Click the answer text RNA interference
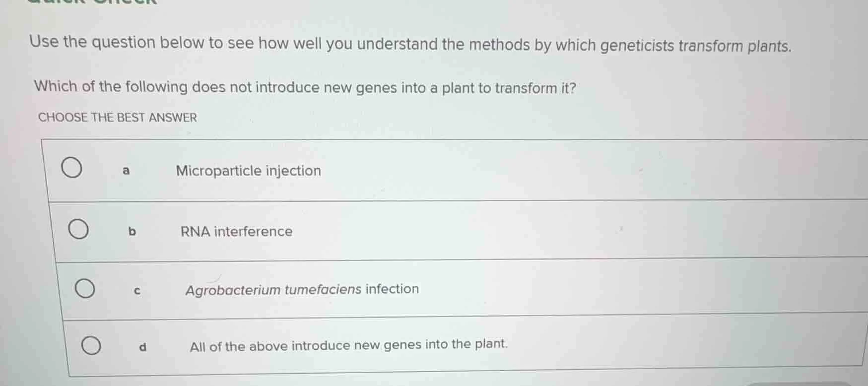Screen dimensions: 868x386 [x=236, y=231]
